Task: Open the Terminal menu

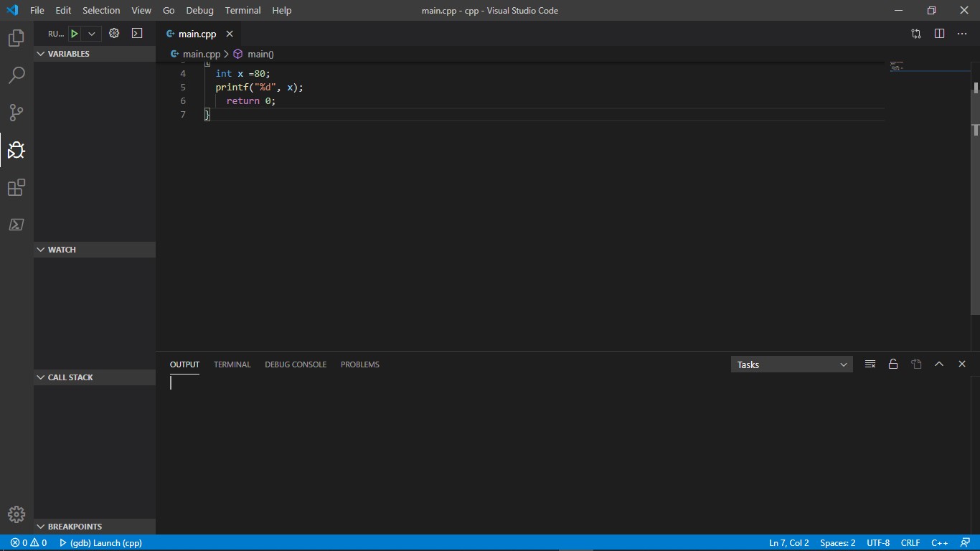Action: click(242, 11)
